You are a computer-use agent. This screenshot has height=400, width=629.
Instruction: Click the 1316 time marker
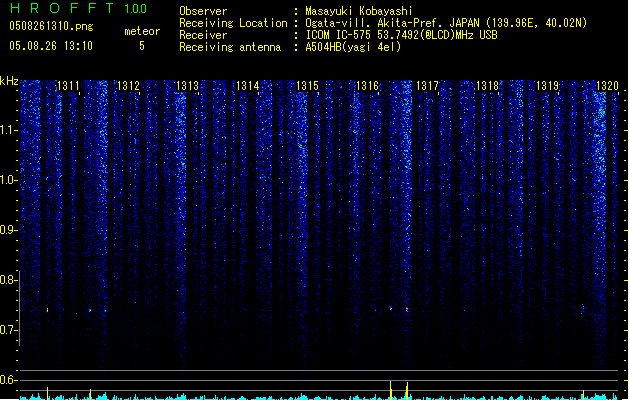(367, 86)
